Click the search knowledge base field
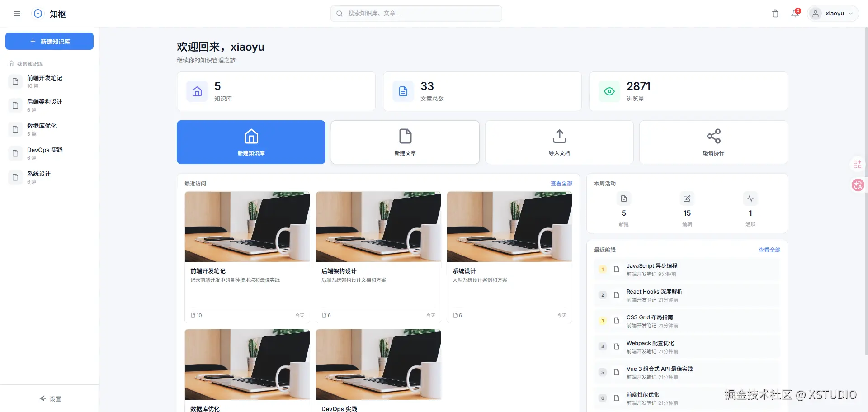This screenshot has width=868, height=412. click(416, 14)
